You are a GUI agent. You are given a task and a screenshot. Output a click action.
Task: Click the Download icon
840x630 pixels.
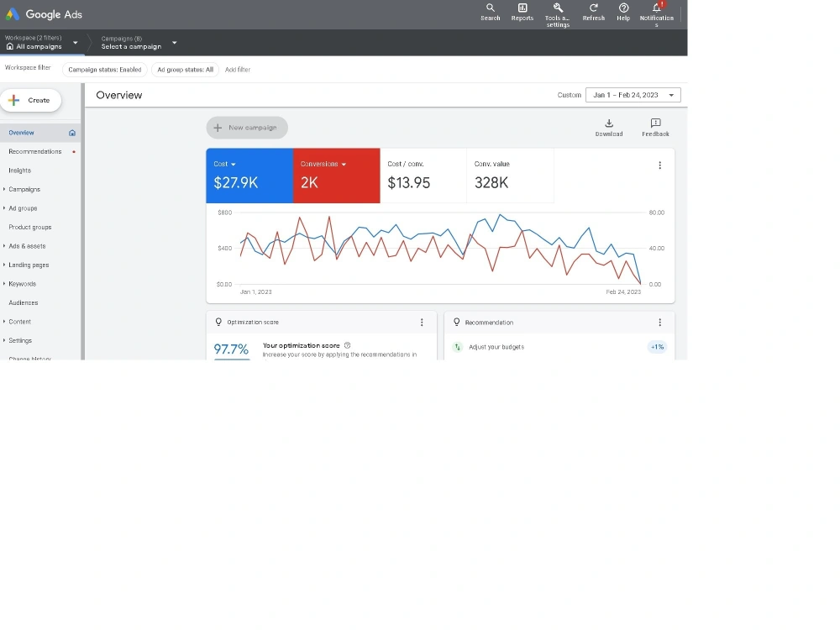coord(609,128)
